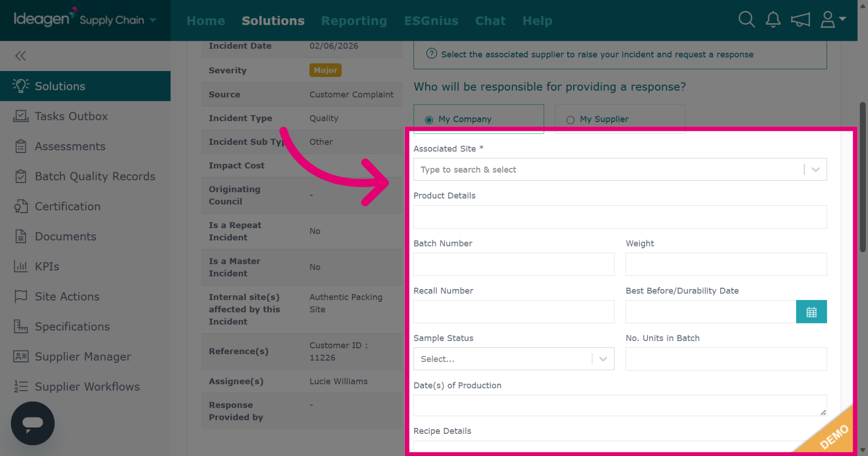
Task: Click the Customer Complaint source value
Action: [351, 95]
